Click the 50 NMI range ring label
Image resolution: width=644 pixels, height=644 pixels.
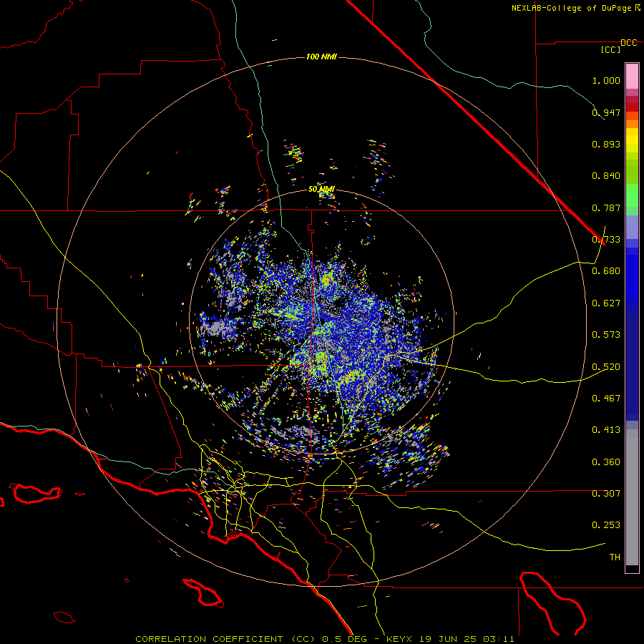[x=321, y=189]
